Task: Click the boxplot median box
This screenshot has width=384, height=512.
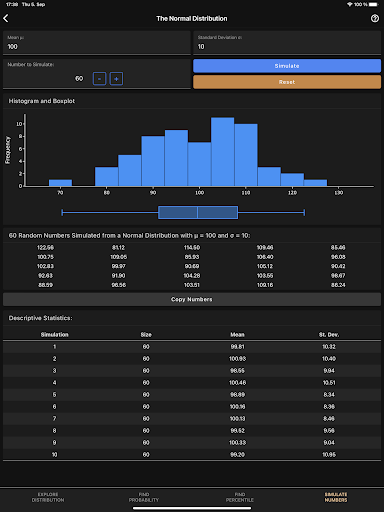Action: [x=198, y=212]
